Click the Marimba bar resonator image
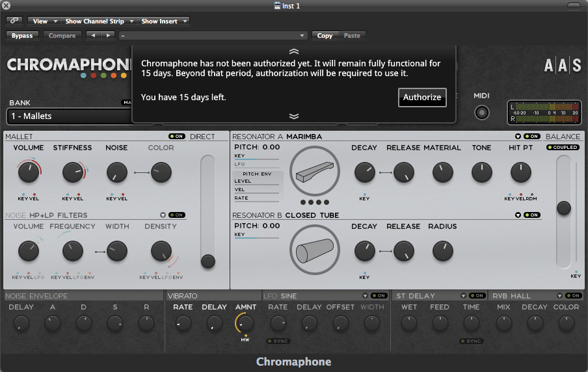Image resolution: width=588 pixels, height=372 pixels. point(315,172)
